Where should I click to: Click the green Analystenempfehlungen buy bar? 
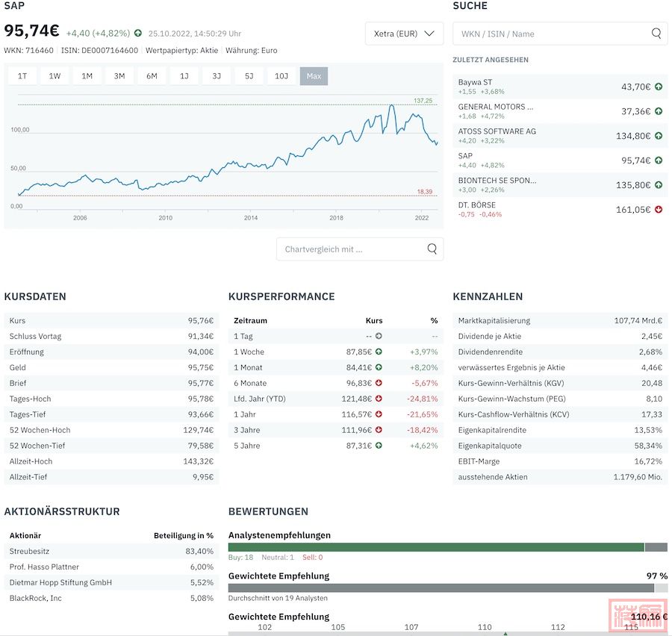point(436,547)
